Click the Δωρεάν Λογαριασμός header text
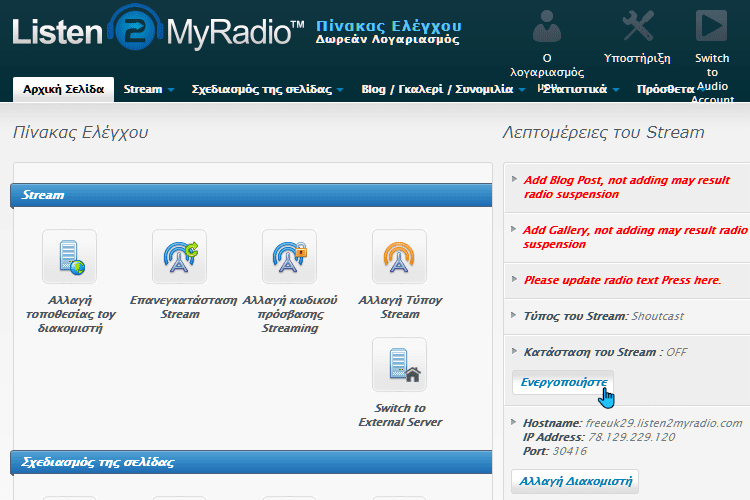The height and width of the screenshot is (500, 750). (387, 39)
